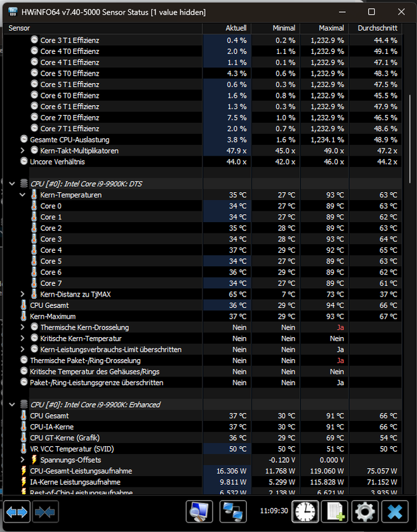The width and height of the screenshot is (417, 532).
Task: Click the Aktuell column header
Action: coord(227,28)
